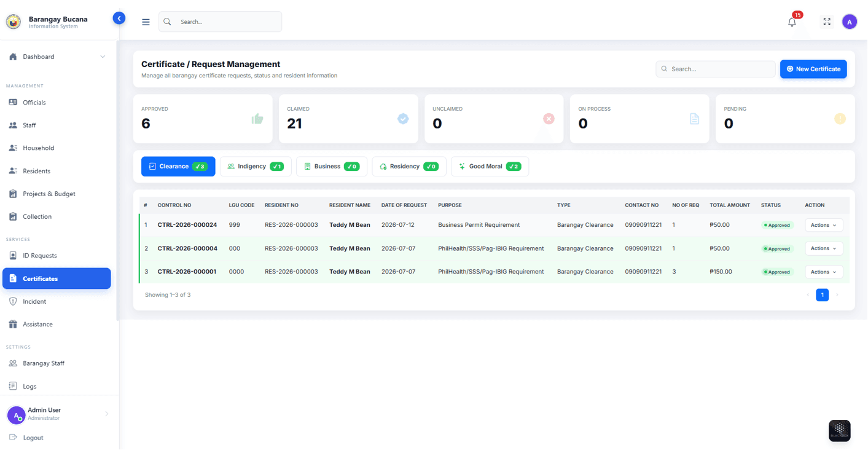Open the hamburger menu icon

click(x=146, y=22)
